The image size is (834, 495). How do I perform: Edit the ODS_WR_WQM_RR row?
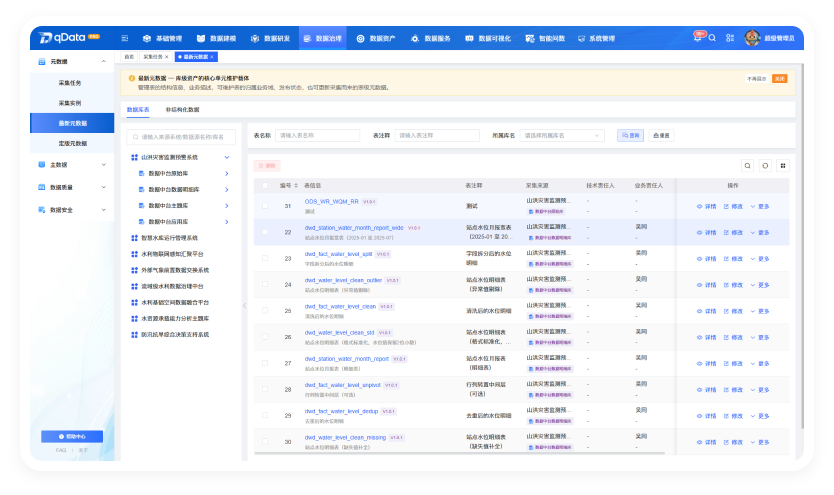pos(733,206)
